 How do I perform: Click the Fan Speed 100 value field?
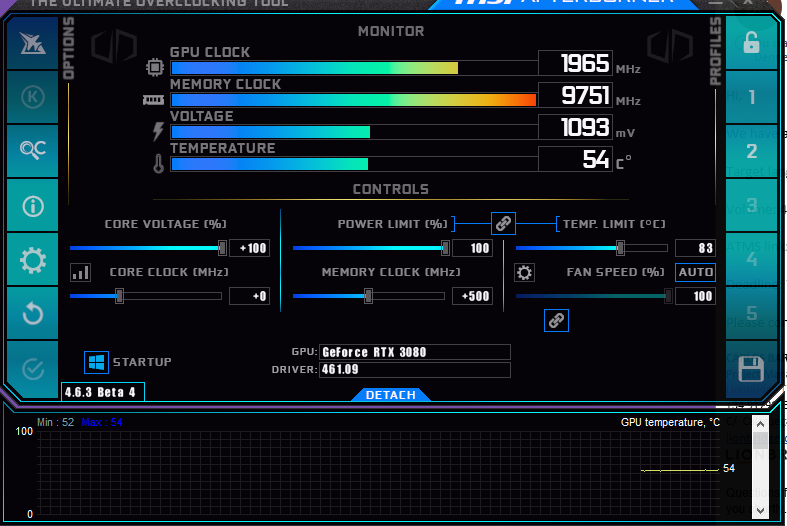point(695,296)
